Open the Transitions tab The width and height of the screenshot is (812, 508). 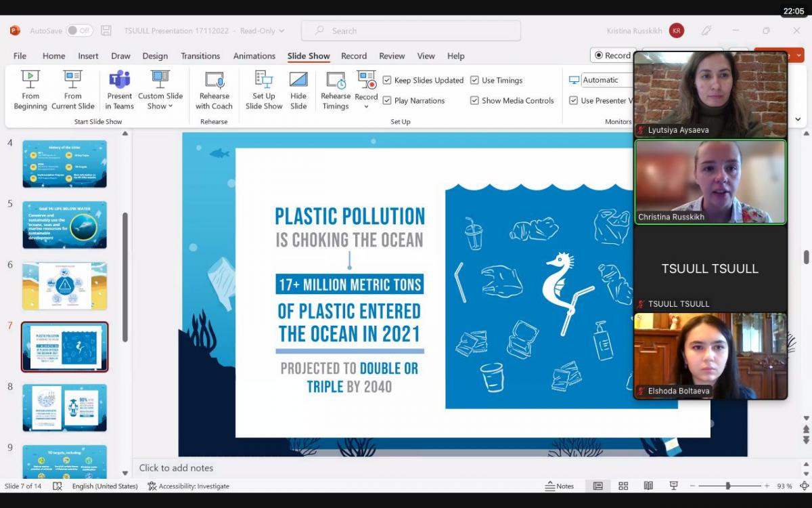point(200,56)
